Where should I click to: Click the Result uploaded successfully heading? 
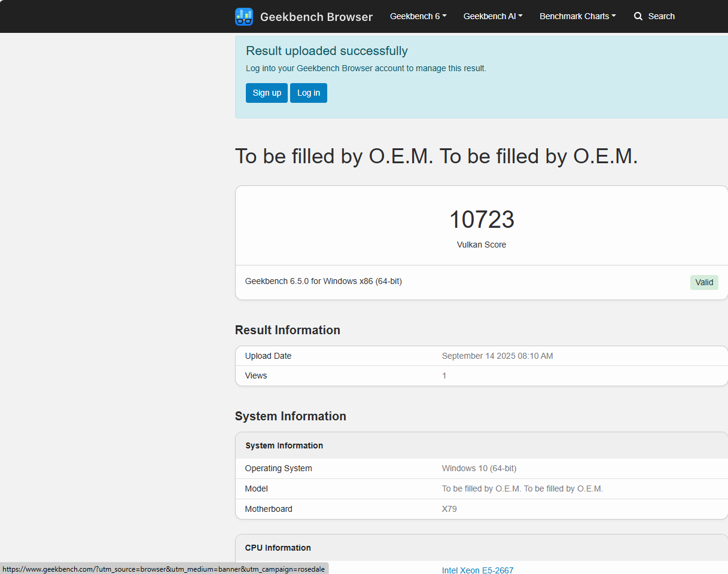click(x=327, y=51)
